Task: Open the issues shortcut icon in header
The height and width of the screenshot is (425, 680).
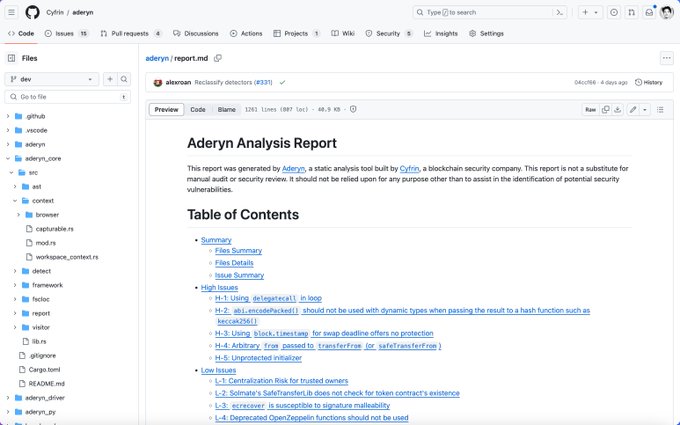Action: point(614,13)
